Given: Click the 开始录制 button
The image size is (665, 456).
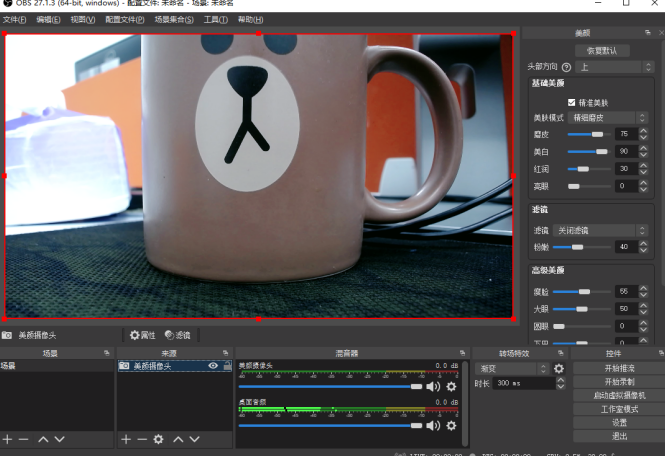Looking at the screenshot, I should 619,382.
